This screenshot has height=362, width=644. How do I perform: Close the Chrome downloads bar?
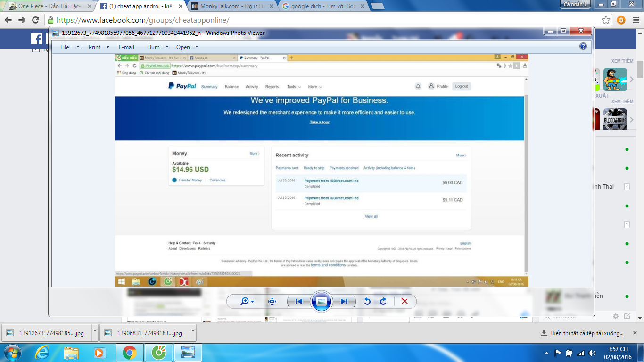635,333
